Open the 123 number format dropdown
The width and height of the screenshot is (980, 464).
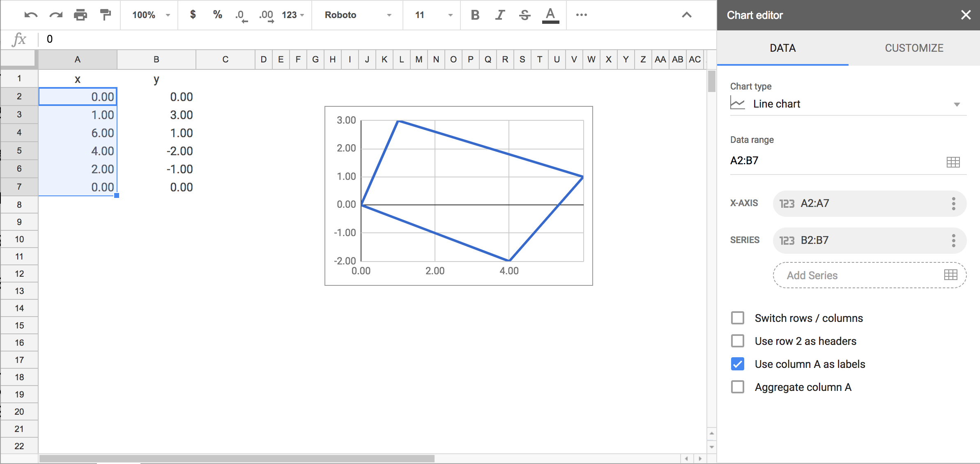292,15
